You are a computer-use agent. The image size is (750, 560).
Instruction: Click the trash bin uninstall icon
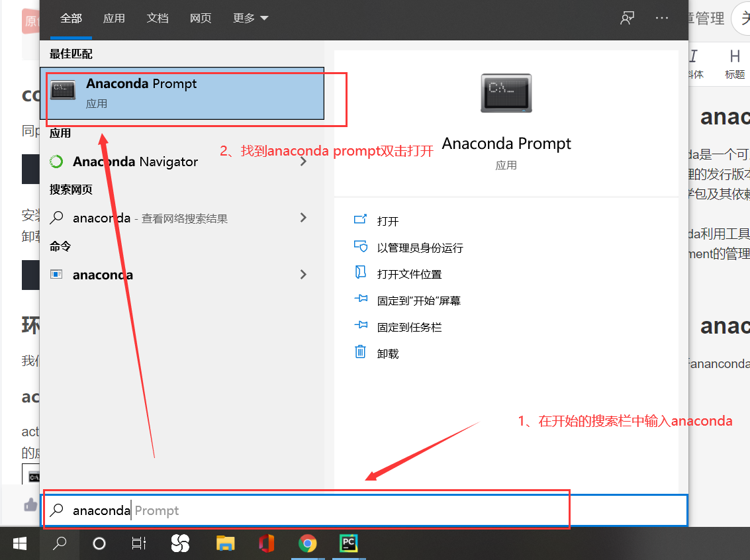[x=360, y=351]
